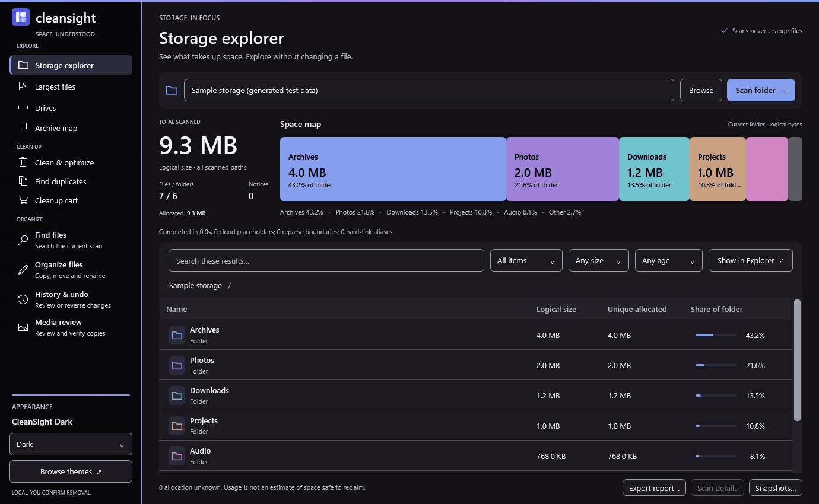Image resolution: width=819 pixels, height=504 pixels.
Task: Click the Projects row 1.0 MB logical size
Action: (x=548, y=426)
